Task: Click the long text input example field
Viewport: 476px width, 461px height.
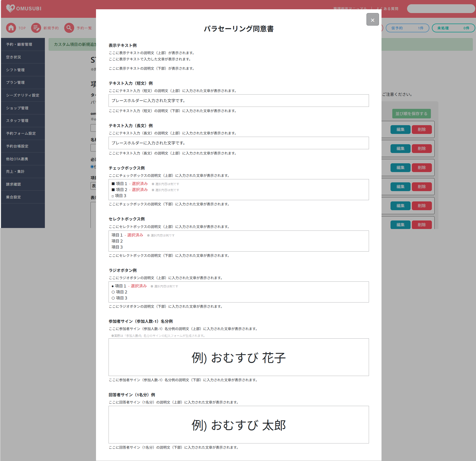Action: click(238, 143)
